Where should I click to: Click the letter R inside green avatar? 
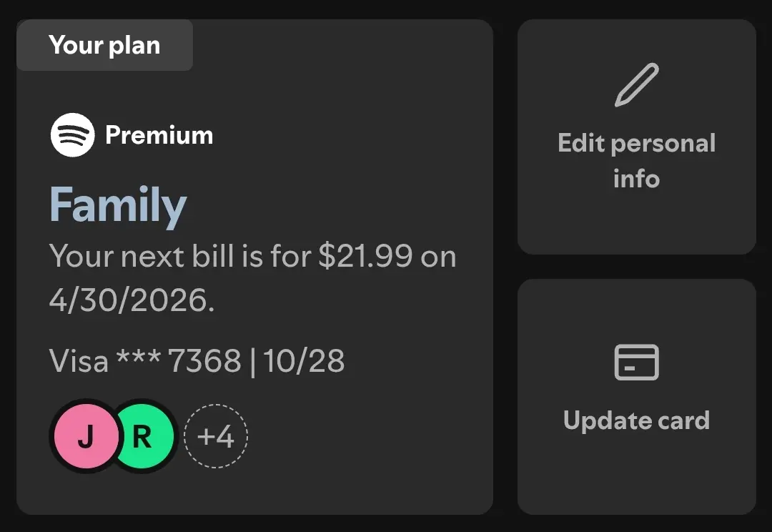[x=142, y=437]
